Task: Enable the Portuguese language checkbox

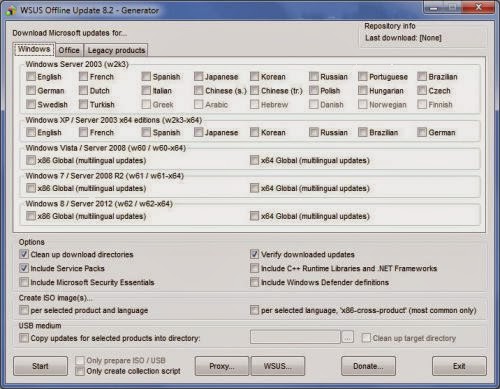Action: point(363,77)
